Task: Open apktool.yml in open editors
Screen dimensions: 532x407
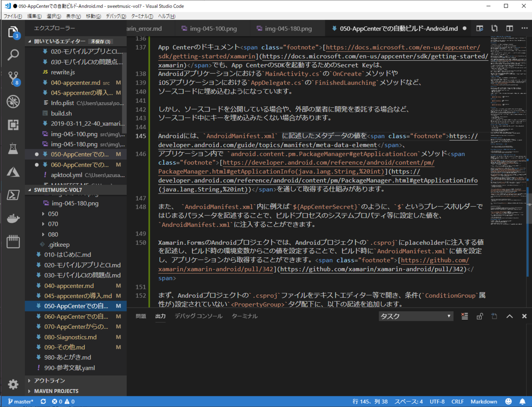Action: (x=75, y=175)
